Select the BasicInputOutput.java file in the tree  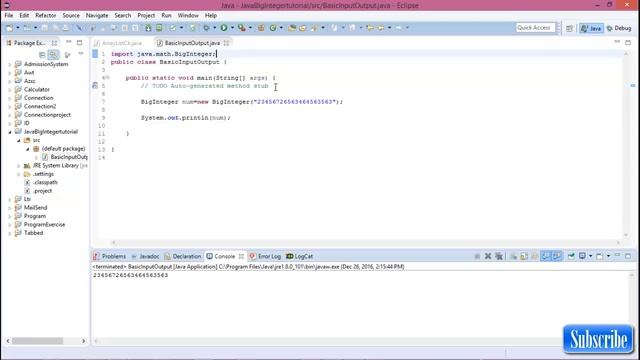click(65, 157)
